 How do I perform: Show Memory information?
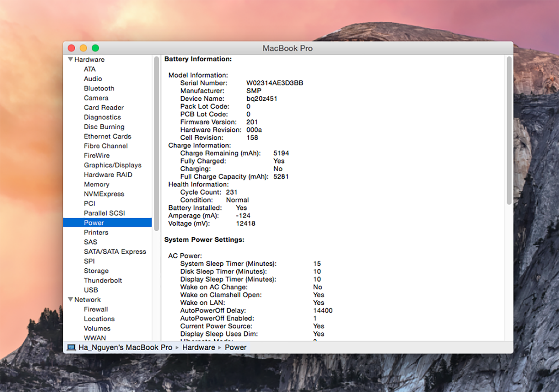(x=96, y=185)
